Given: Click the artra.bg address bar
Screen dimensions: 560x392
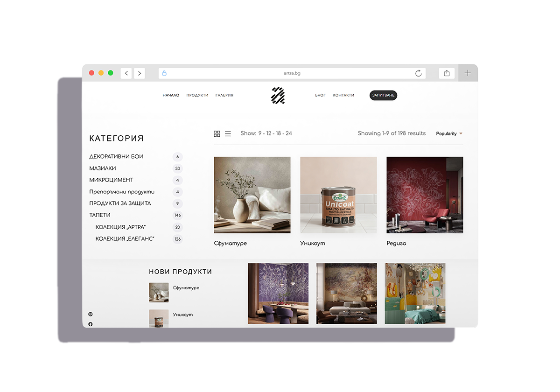Looking at the screenshot, I should point(292,73).
